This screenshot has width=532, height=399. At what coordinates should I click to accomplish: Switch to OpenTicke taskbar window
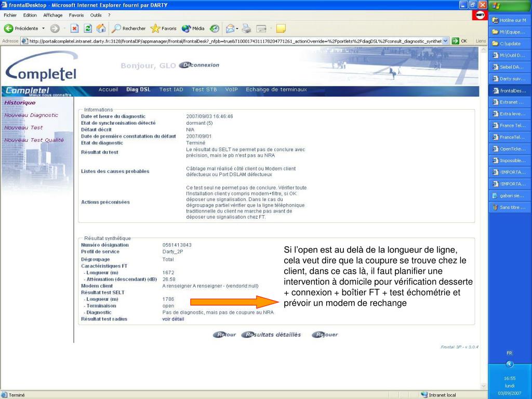pyautogui.click(x=510, y=149)
